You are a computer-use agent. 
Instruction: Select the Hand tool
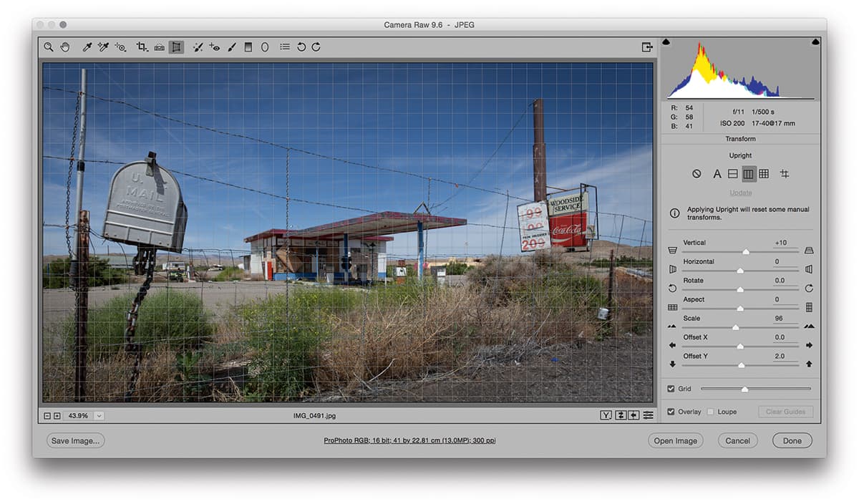[65, 47]
